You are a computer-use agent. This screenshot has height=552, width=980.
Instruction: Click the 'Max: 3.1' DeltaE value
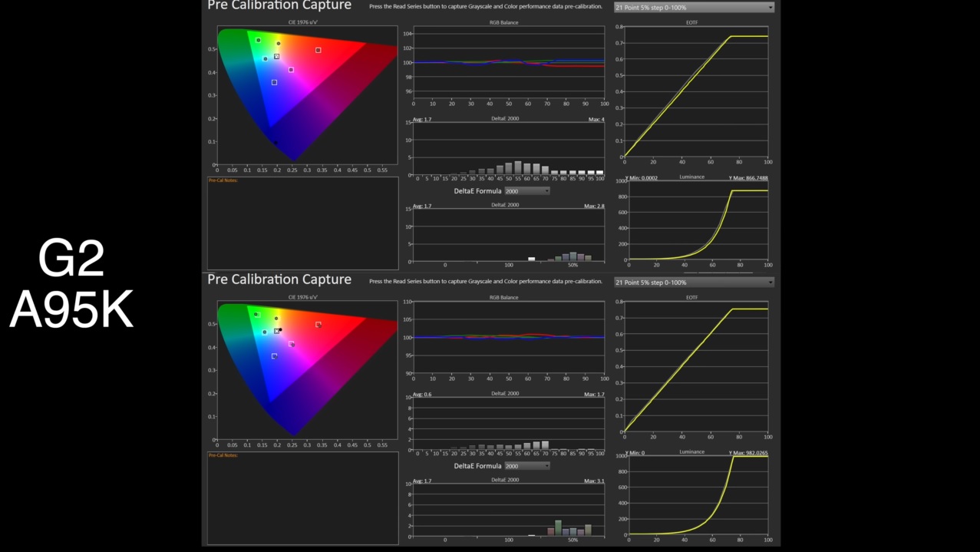594,481
